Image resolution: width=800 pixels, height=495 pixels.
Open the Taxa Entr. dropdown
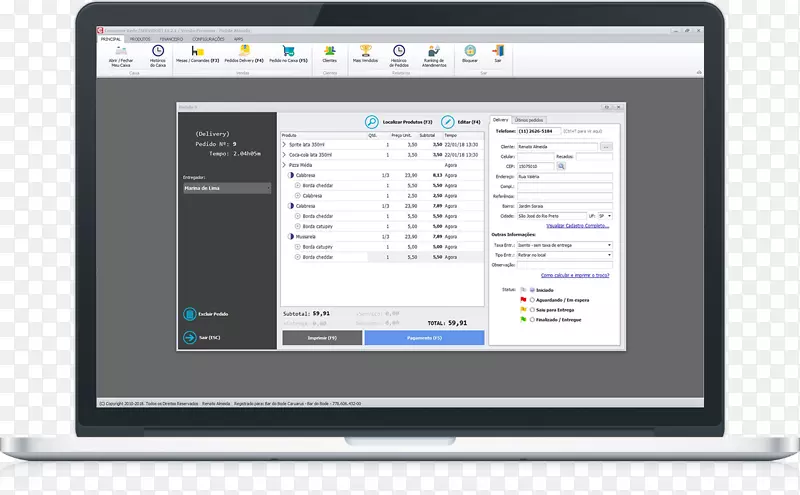(x=565, y=244)
